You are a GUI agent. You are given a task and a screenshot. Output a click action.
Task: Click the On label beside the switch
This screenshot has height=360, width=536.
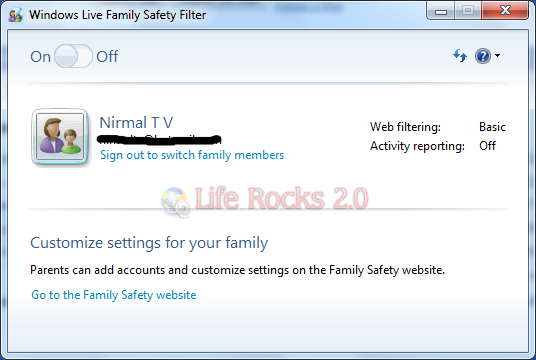click(x=40, y=56)
